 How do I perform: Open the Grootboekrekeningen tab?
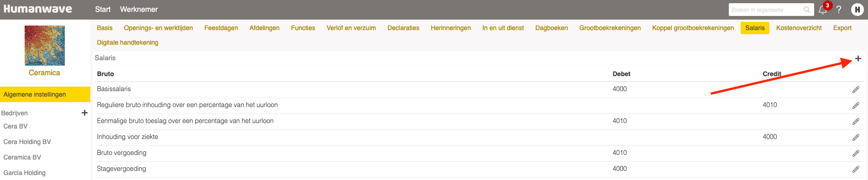(610, 28)
